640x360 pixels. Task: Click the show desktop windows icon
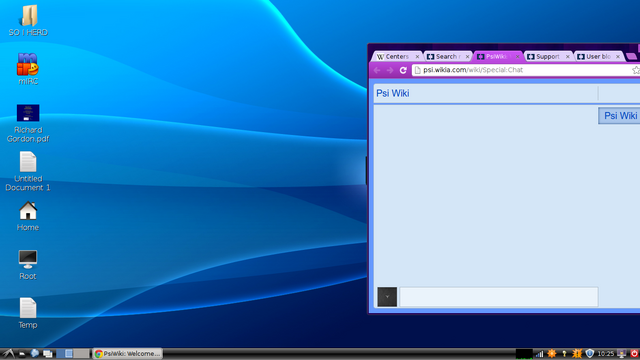48,354
